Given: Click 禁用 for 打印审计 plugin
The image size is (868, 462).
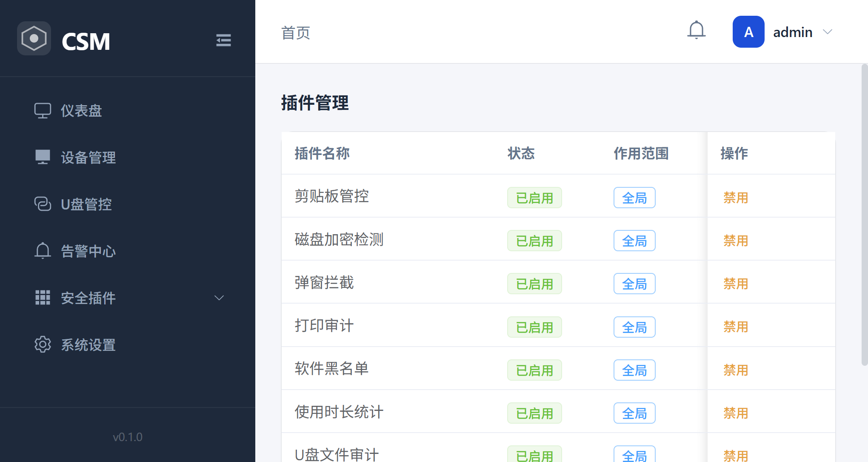Looking at the screenshot, I should [x=736, y=327].
